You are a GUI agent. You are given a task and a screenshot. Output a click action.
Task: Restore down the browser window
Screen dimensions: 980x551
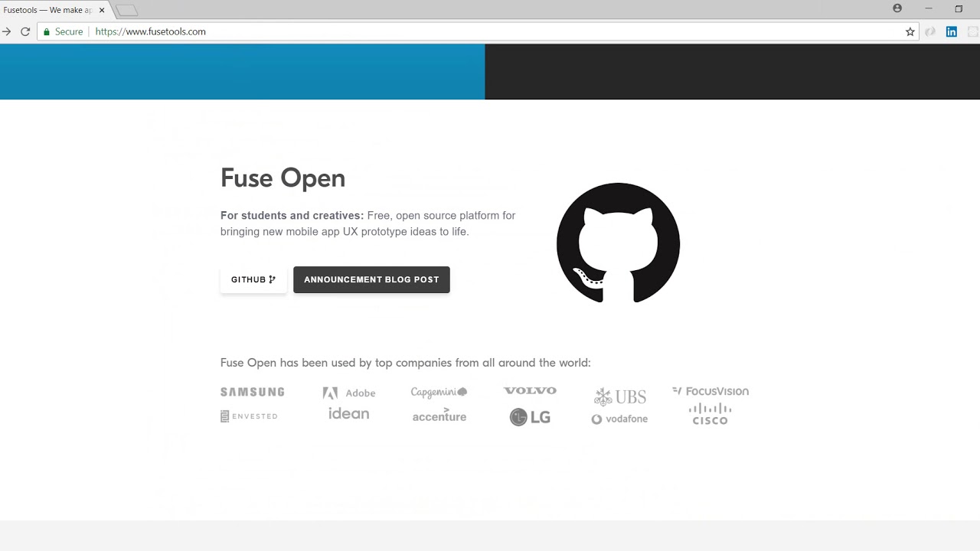pyautogui.click(x=959, y=8)
